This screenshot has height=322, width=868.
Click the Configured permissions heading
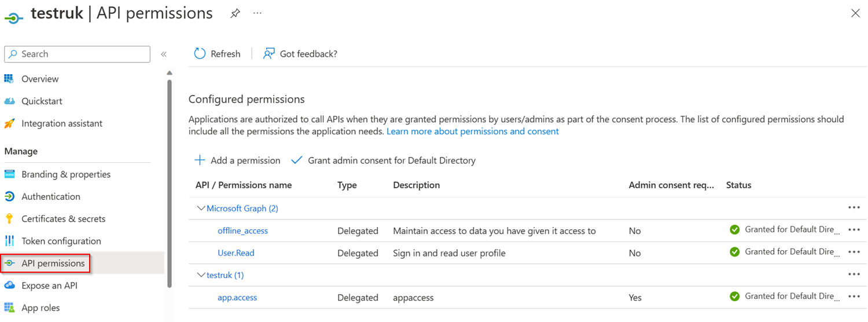click(247, 99)
